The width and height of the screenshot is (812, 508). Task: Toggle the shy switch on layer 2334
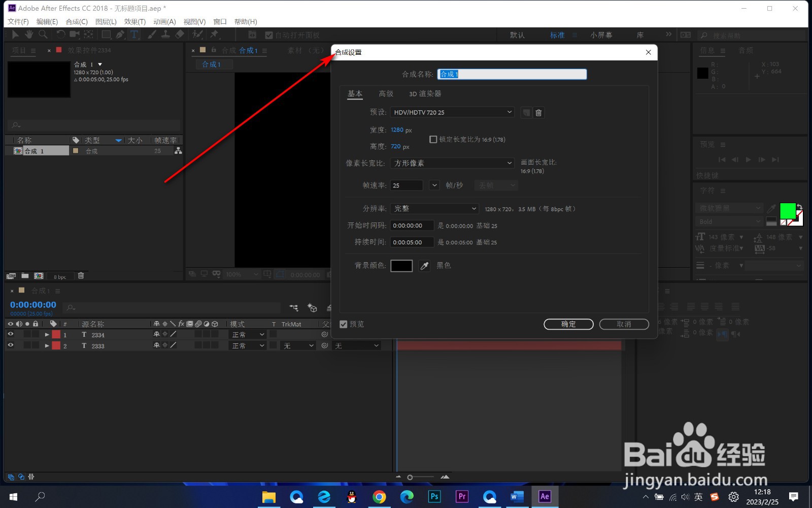[x=157, y=334]
